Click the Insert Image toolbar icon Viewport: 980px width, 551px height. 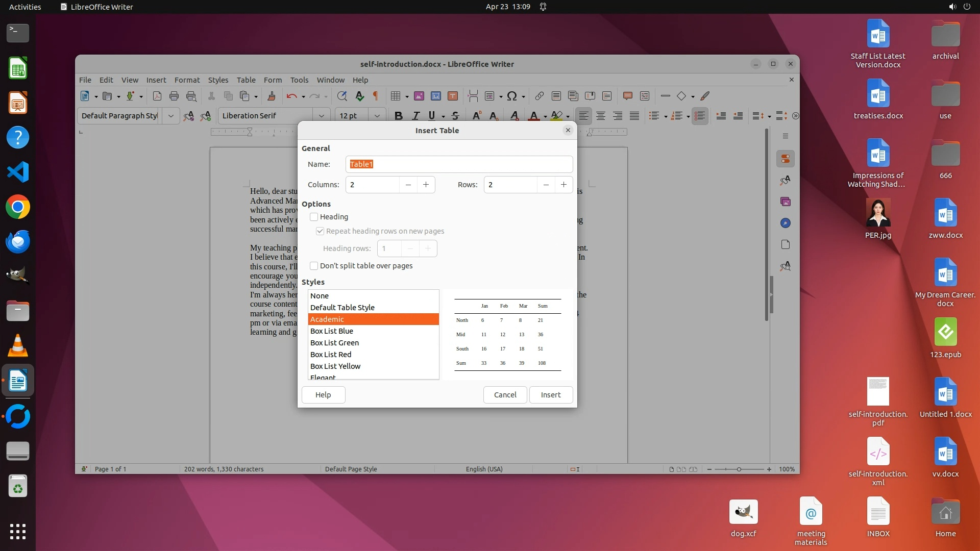tap(419, 96)
